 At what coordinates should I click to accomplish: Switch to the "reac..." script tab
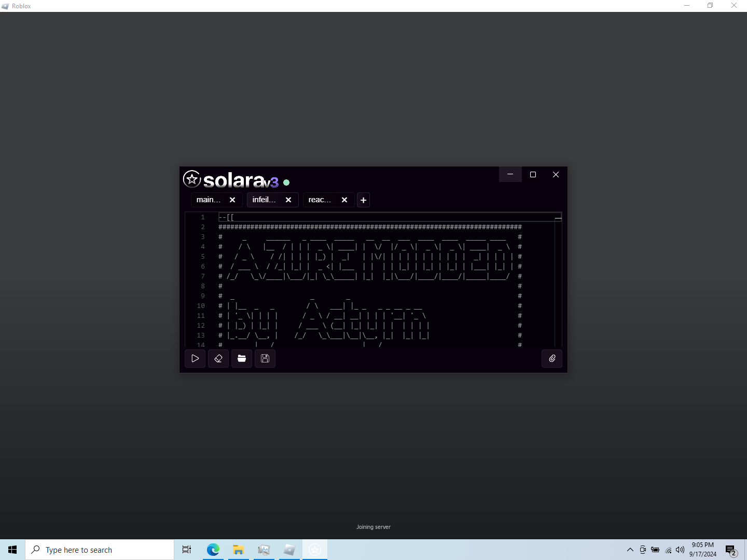(320, 200)
